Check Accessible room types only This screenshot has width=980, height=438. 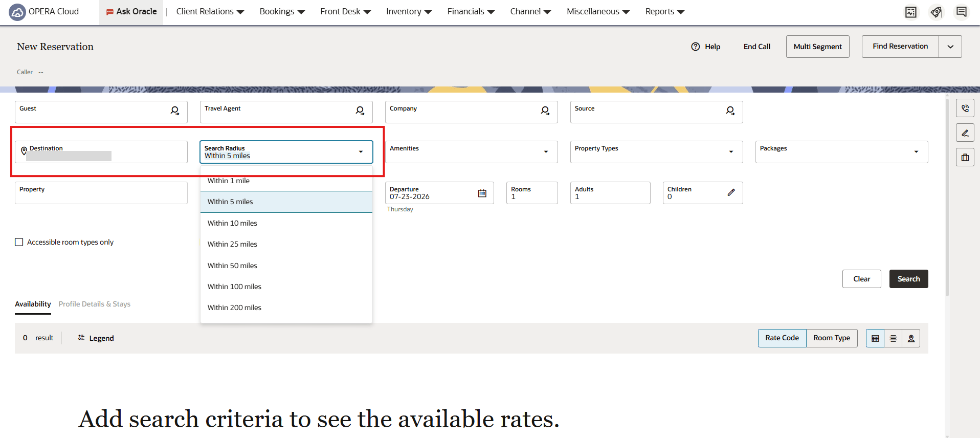(x=19, y=242)
